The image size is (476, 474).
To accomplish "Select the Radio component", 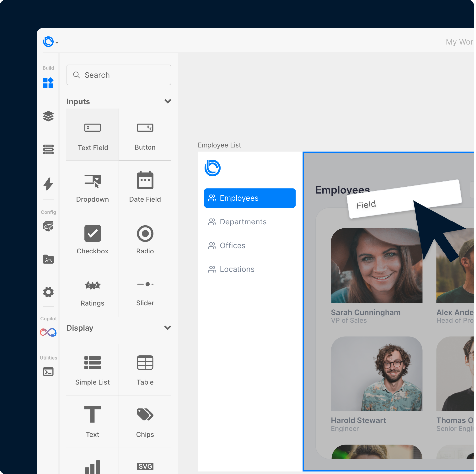I will click(x=145, y=239).
